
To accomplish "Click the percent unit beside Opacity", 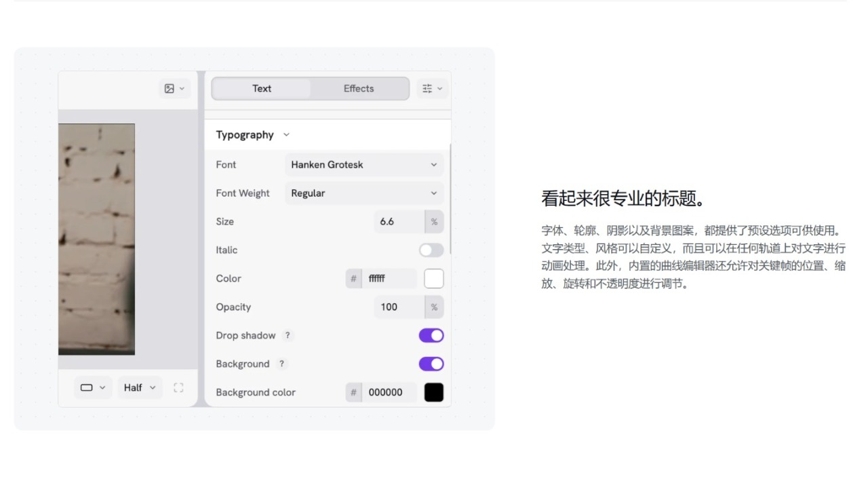I will 434,307.
